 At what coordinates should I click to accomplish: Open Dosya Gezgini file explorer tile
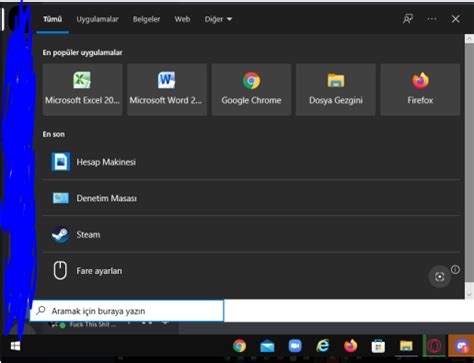coord(336,90)
